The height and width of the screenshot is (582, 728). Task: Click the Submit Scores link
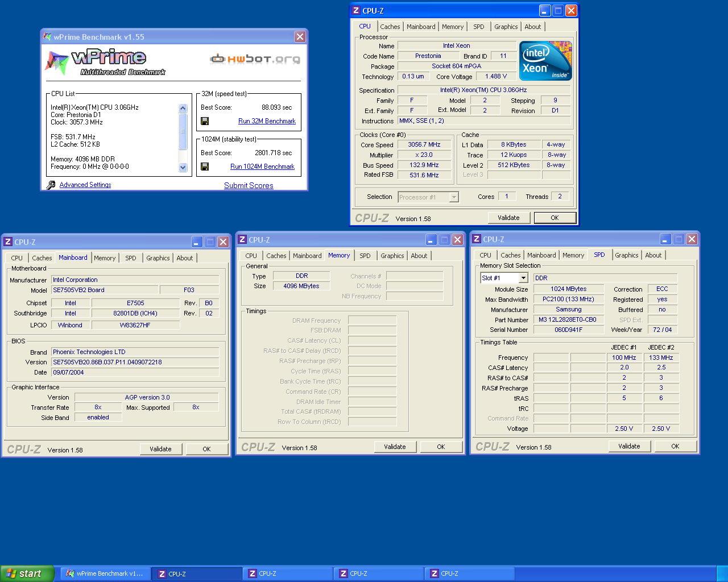pyautogui.click(x=249, y=185)
